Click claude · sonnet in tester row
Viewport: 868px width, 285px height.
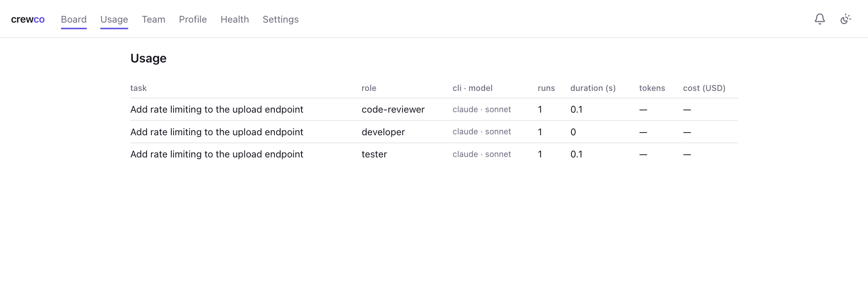click(482, 154)
